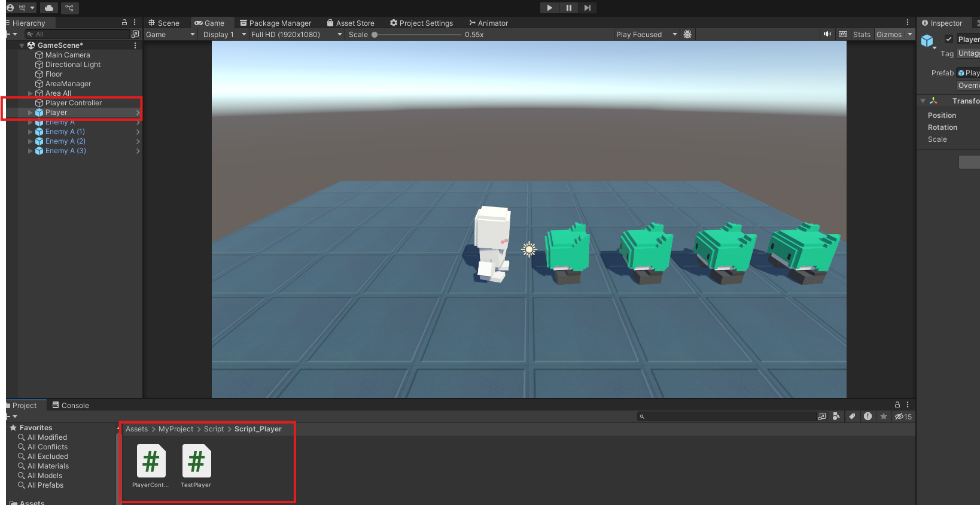
Task: Expand the Player prefab children
Action: coord(31,112)
